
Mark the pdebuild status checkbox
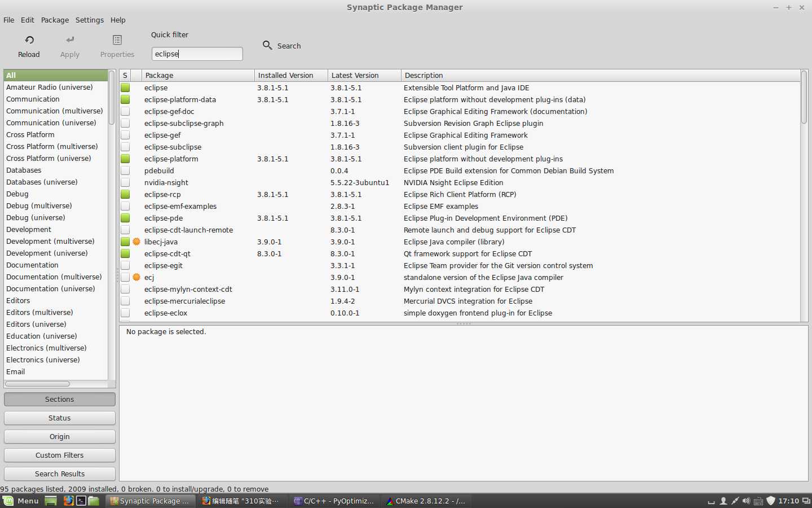(125, 170)
